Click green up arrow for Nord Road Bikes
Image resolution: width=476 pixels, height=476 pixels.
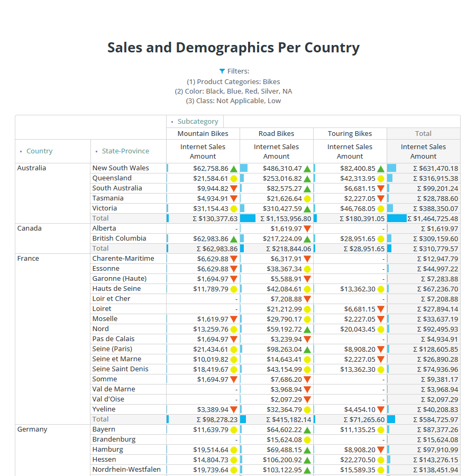[307, 329]
